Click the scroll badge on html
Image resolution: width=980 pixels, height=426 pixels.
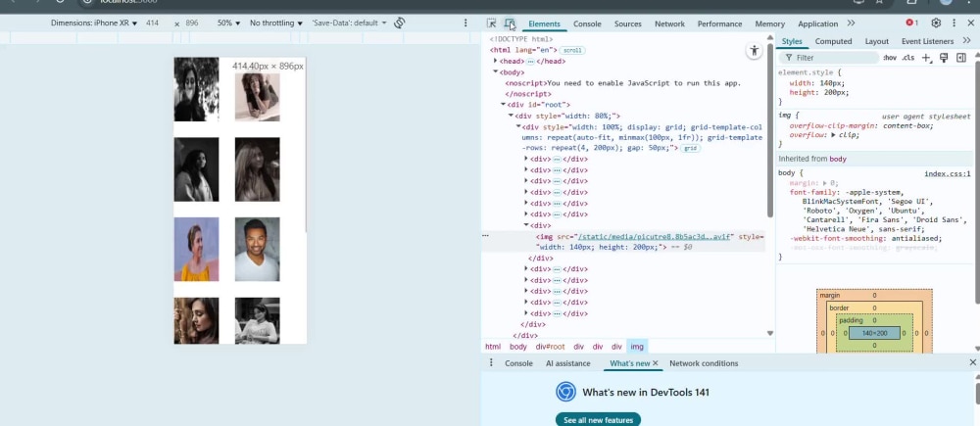[572, 50]
